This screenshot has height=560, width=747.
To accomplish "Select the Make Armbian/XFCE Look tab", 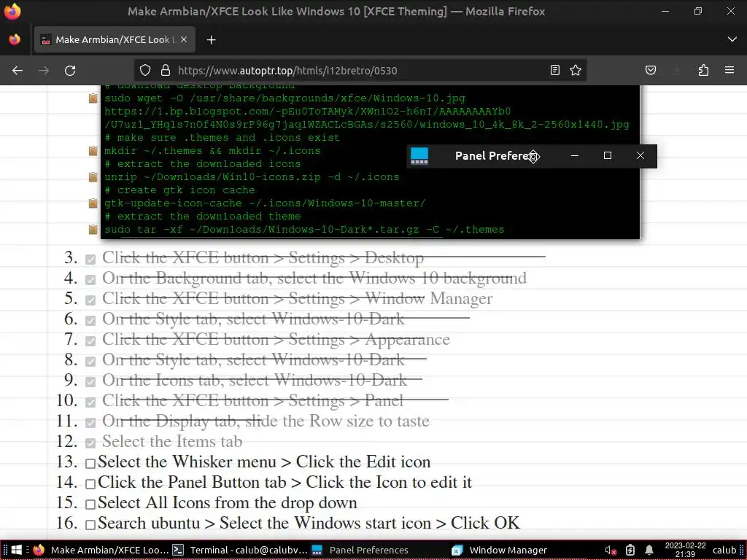I will [115, 39].
